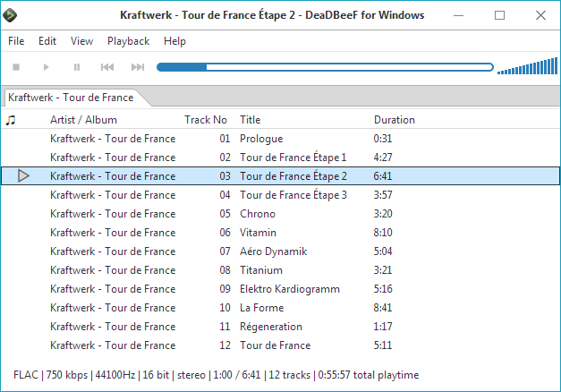Open the File menu

(x=16, y=41)
